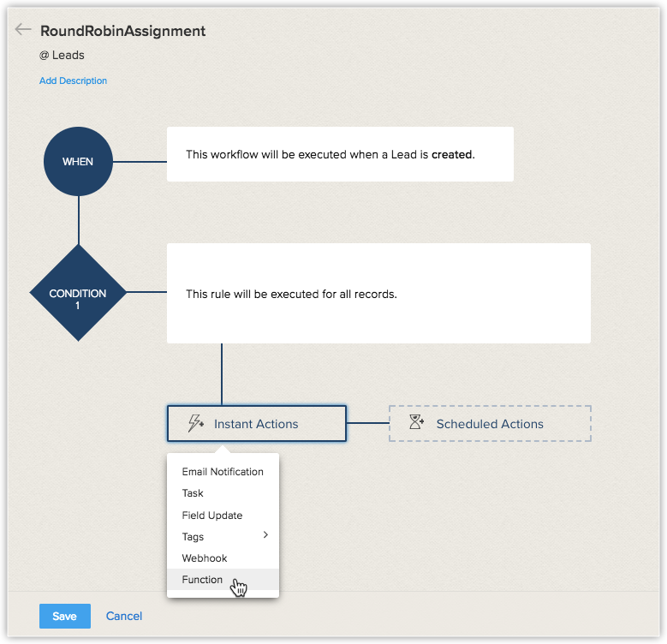This screenshot has width=667, height=644.
Task: Open the Instant Actions box
Action: pyautogui.click(x=257, y=424)
